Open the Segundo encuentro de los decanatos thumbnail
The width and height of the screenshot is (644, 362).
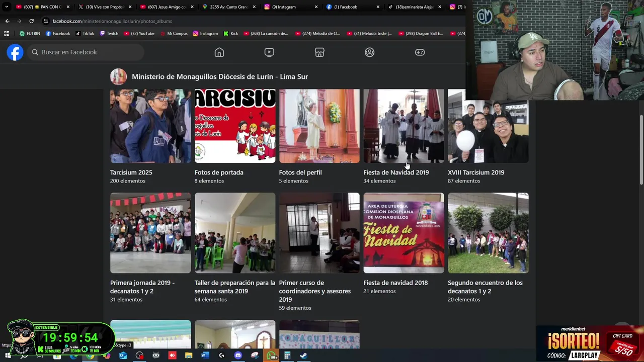[488, 233]
